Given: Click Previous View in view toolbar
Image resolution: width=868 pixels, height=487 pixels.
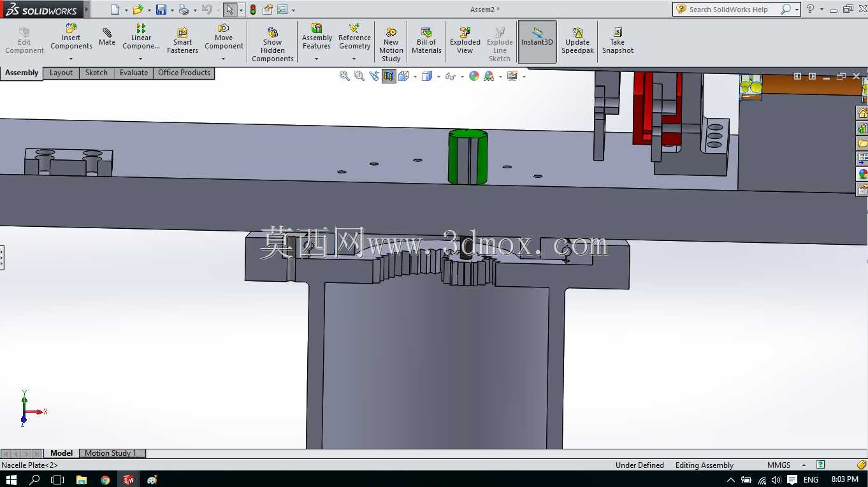Looking at the screenshot, I should [374, 76].
